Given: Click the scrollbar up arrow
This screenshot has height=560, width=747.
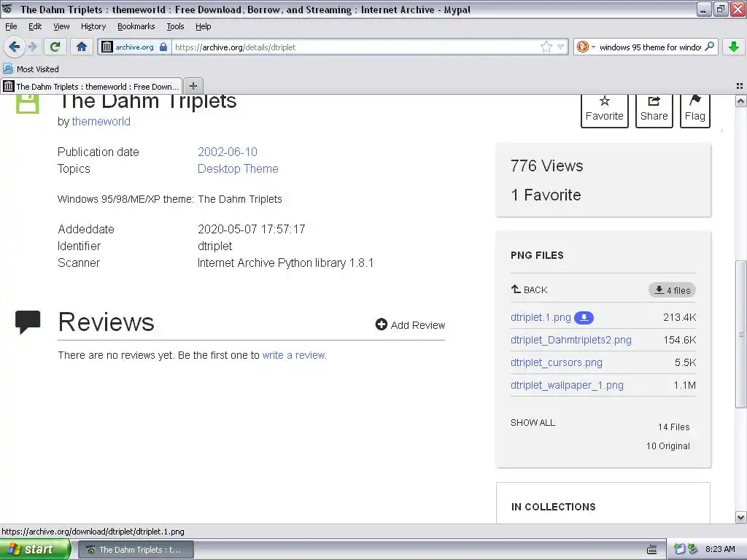Looking at the screenshot, I should click(740, 101).
